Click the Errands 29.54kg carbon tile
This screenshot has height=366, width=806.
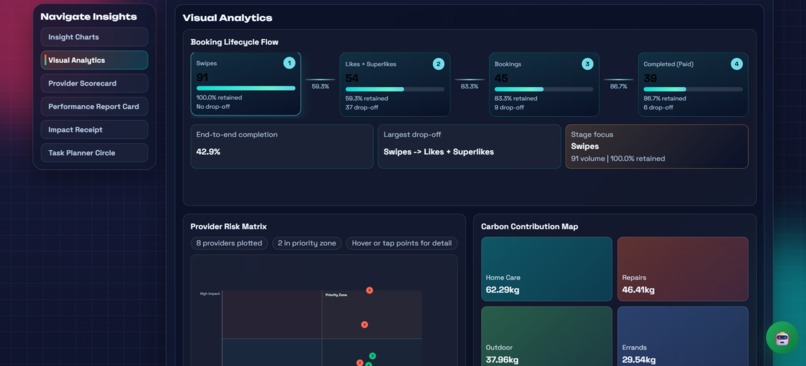(683, 336)
